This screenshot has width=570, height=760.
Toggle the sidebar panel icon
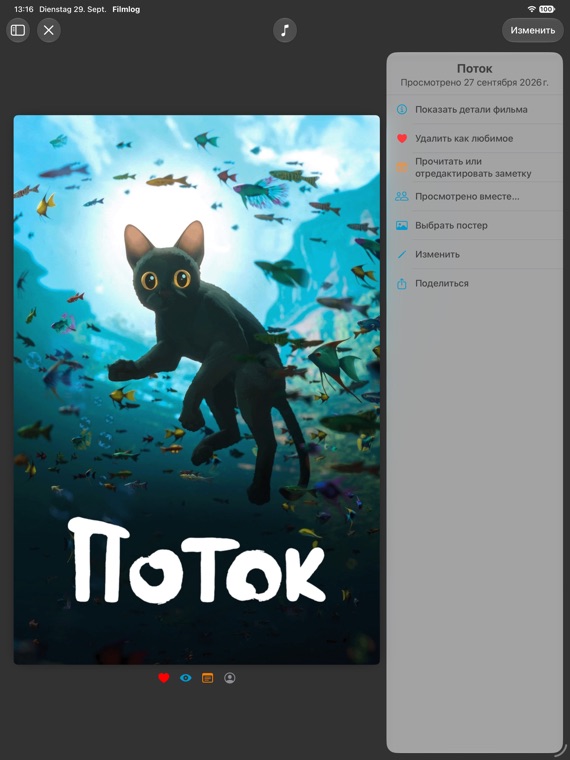tap(18, 30)
